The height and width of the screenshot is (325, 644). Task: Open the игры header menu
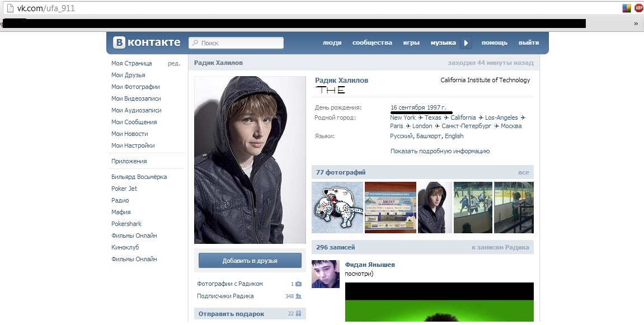[411, 43]
